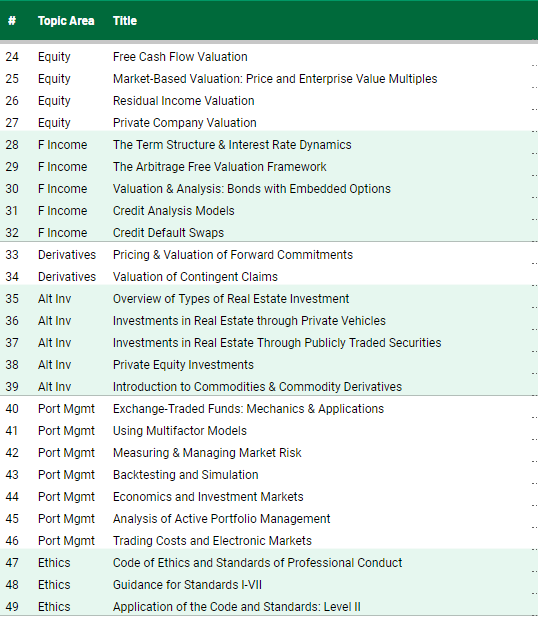Click row number 40
This screenshot has width=538, height=627.
tap(12, 409)
